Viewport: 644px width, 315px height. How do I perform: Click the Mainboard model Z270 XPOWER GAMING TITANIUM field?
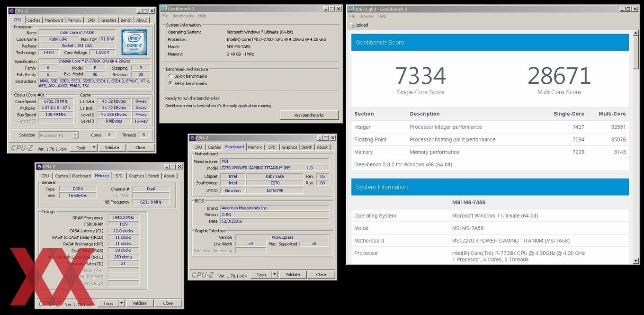(x=256, y=168)
